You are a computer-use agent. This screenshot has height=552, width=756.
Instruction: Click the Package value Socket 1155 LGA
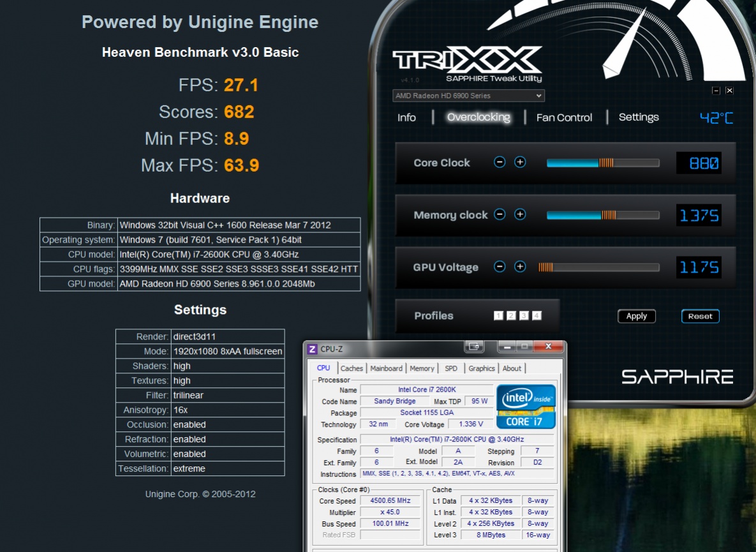(x=427, y=413)
